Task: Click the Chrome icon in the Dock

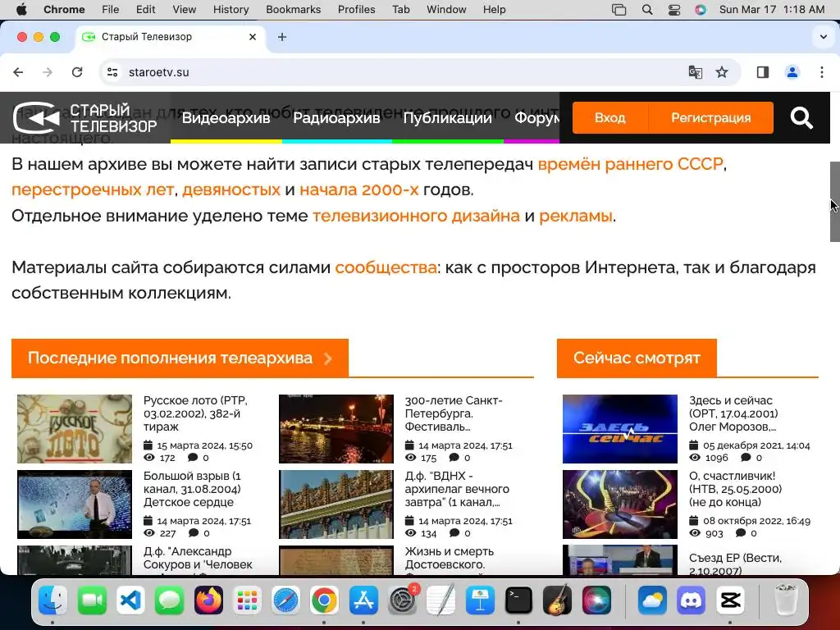Action: pos(324,600)
